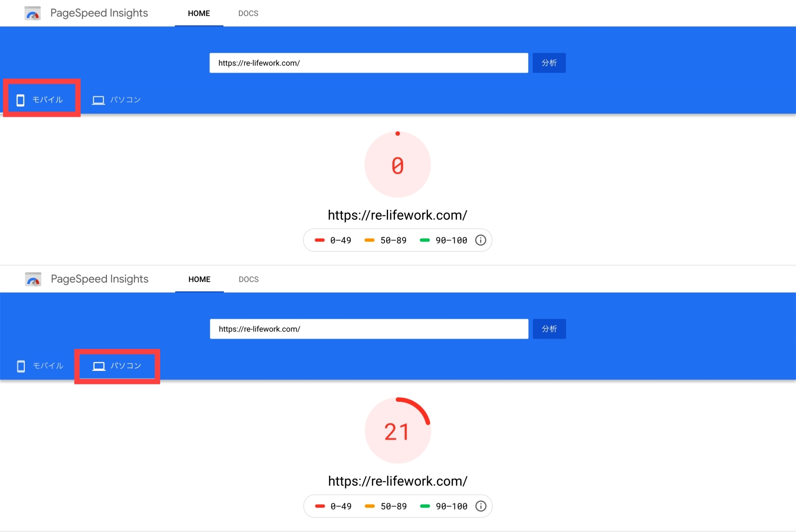This screenshot has width=796, height=532.
Task: Click the PageSpeed Insights logo in the upper header
Action: [x=33, y=13]
